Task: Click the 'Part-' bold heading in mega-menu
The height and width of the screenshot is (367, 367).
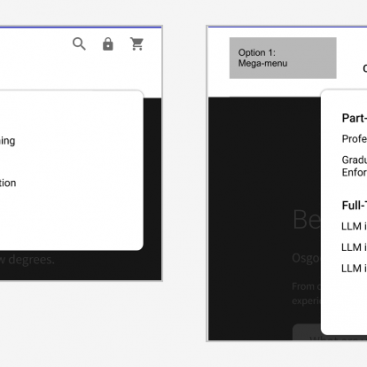Action: (354, 118)
